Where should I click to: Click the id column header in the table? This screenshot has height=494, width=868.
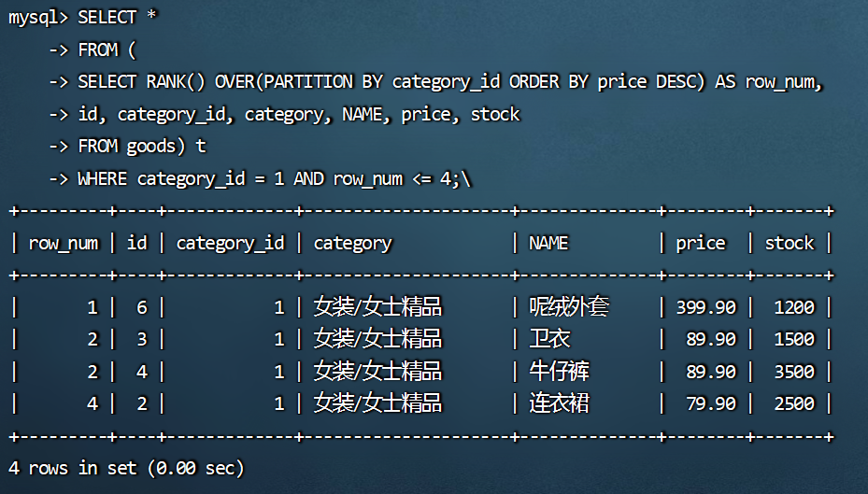137,244
